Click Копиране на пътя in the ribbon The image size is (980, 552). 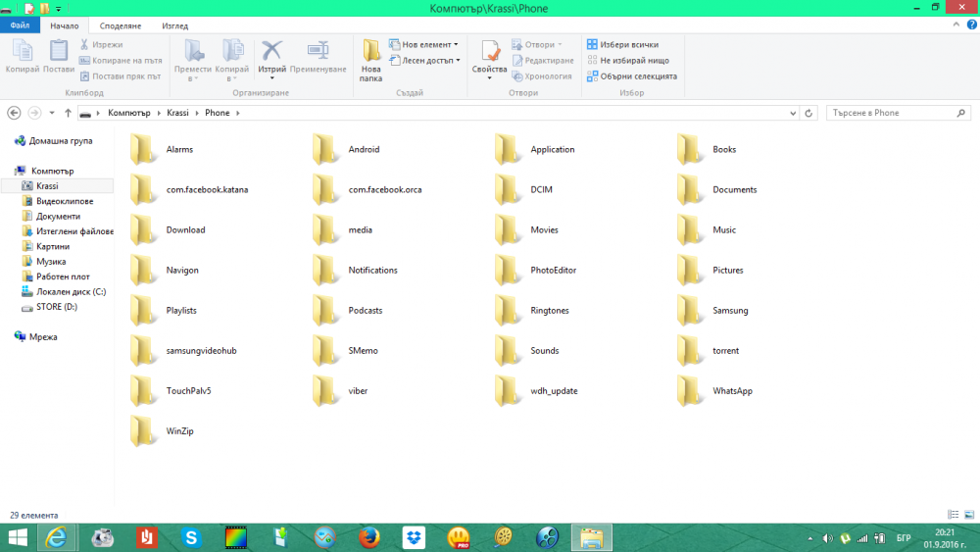(121, 61)
